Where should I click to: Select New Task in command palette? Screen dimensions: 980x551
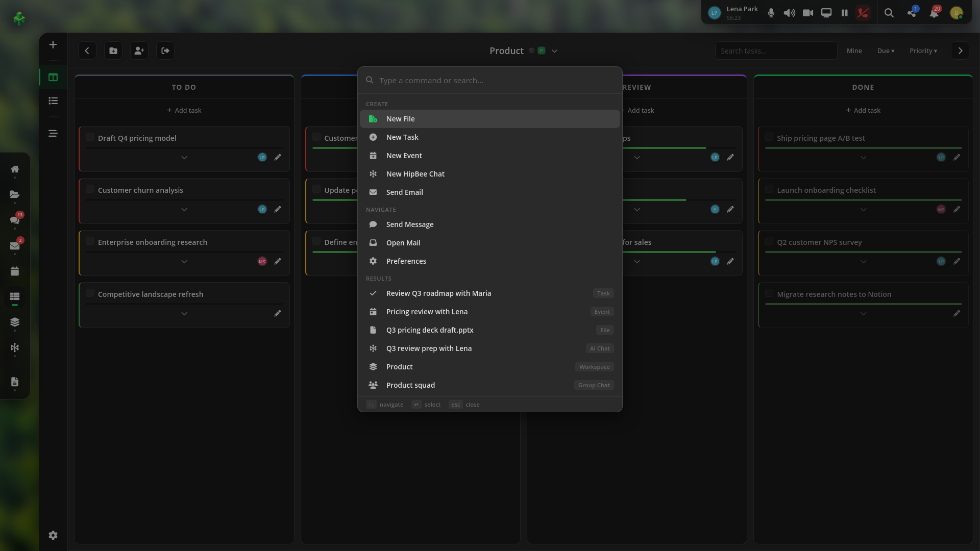(490, 137)
